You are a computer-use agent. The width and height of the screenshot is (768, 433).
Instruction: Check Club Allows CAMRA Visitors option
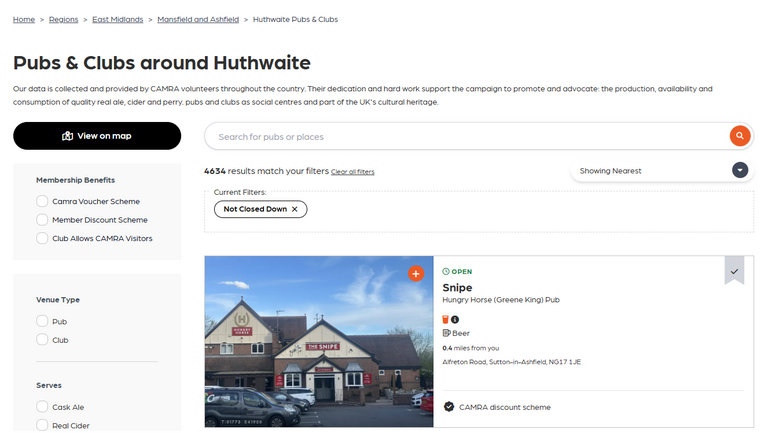pos(42,238)
